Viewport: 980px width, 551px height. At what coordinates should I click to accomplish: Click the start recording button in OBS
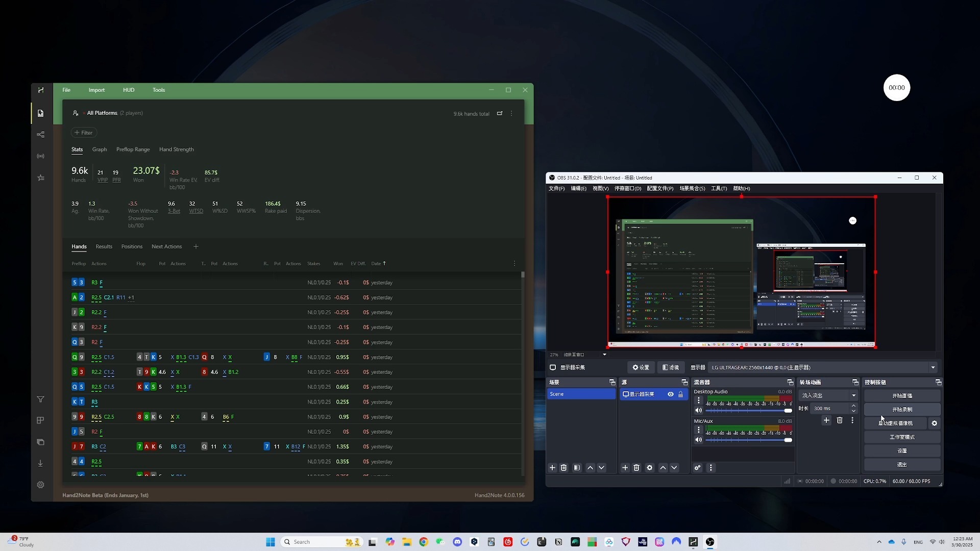click(902, 409)
